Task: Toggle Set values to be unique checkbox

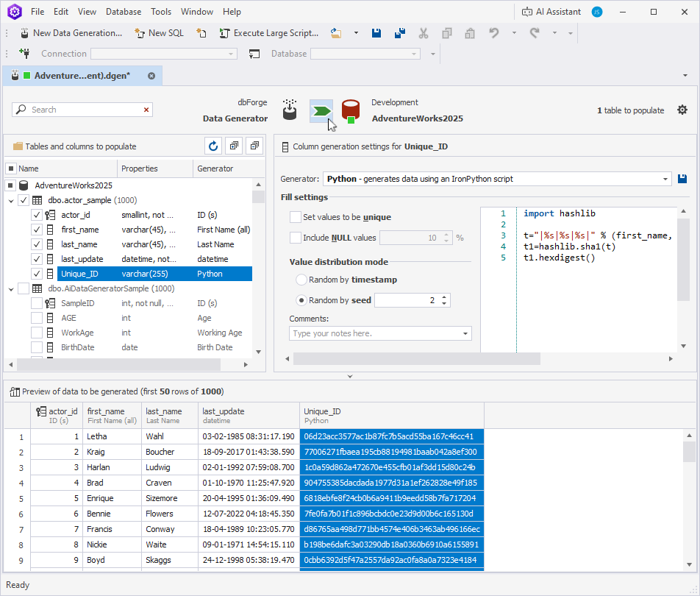Action: (x=295, y=217)
